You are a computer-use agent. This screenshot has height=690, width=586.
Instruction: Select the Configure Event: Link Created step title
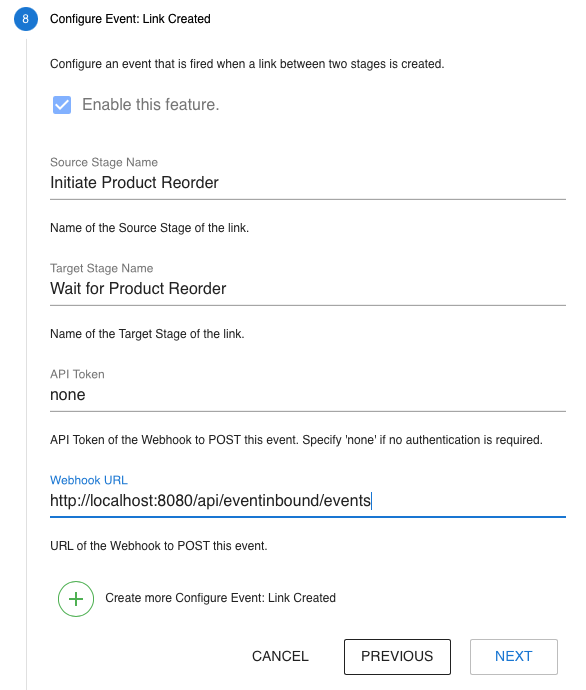pos(130,19)
